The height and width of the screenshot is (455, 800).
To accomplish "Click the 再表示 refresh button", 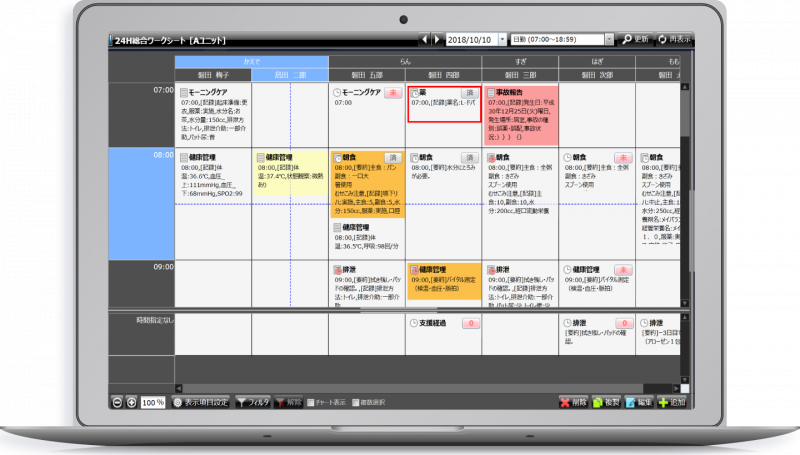I will pos(669,39).
